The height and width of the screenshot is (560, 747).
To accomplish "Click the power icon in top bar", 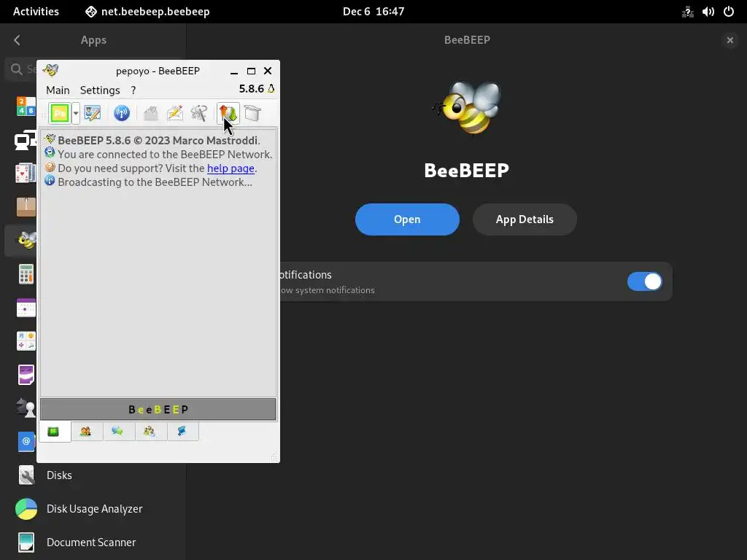I will [729, 12].
